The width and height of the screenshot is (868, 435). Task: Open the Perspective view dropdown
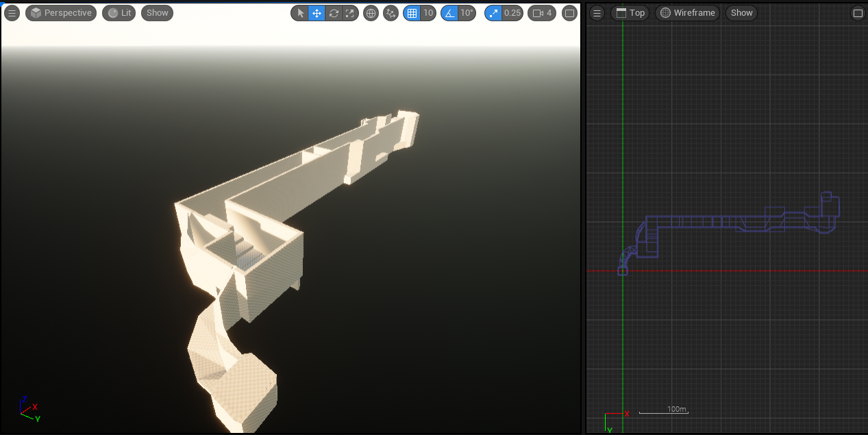tap(60, 12)
